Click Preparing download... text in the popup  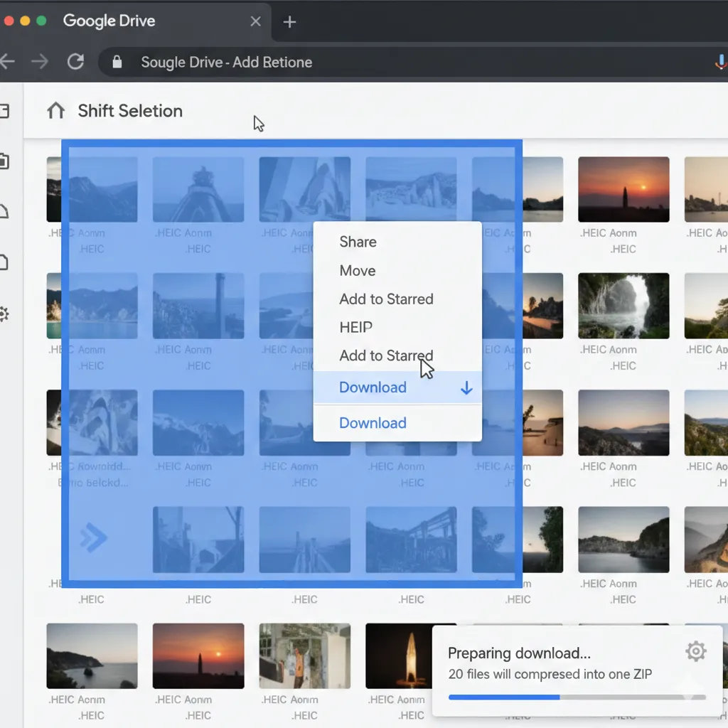519,653
